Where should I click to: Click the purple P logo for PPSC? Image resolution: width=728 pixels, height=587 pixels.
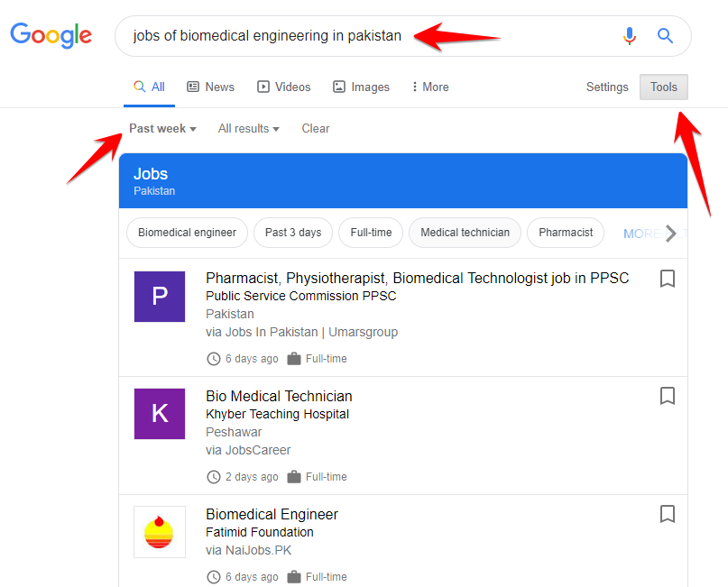[x=160, y=297]
